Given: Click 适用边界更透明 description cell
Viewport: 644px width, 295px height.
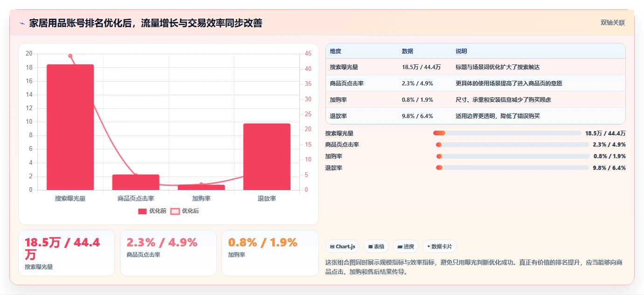Looking at the screenshot, I should [498, 116].
